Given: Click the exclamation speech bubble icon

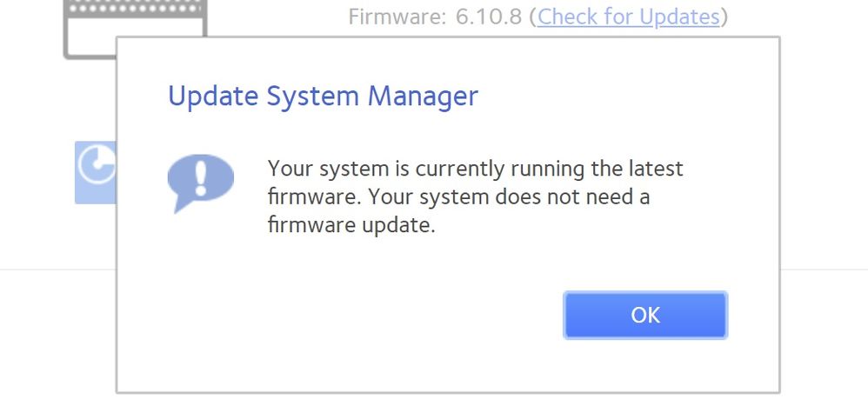Looking at the screenshot, I should pyautogui.click(x=200, y=183).
